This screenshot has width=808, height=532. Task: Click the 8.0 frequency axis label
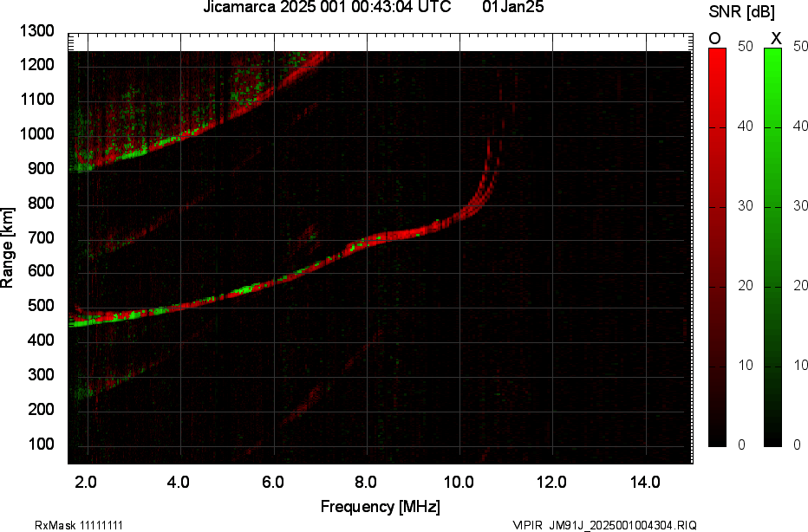tap(365, 482)
